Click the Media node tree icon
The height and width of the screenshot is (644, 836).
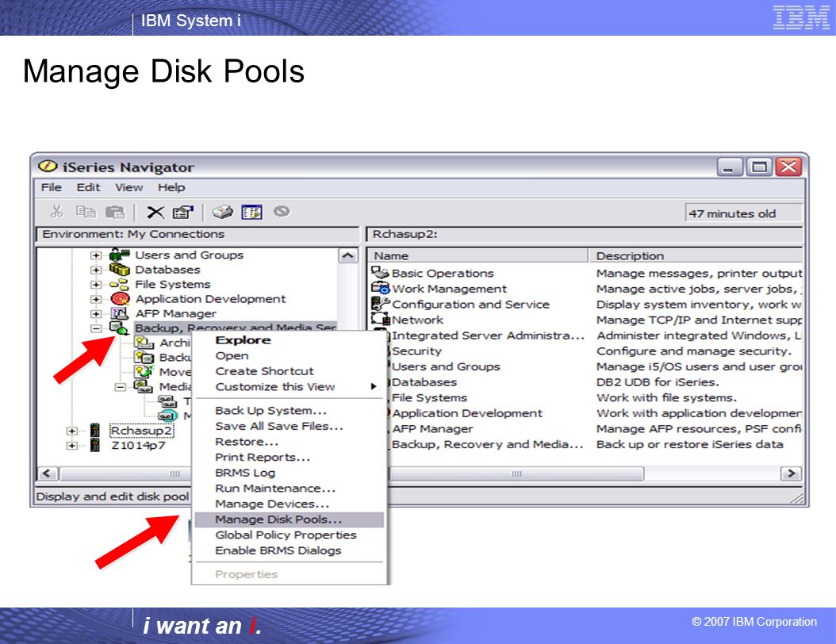[144, 386]
